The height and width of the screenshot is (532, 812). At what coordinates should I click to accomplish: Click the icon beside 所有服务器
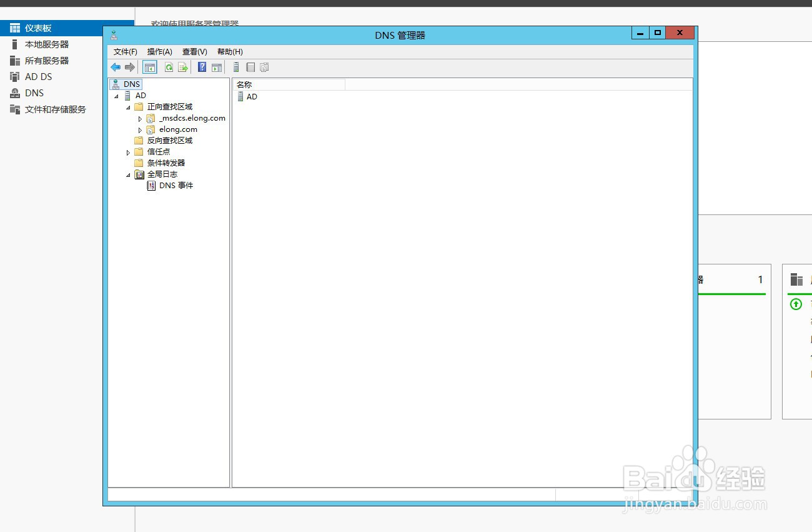point(15,61)
